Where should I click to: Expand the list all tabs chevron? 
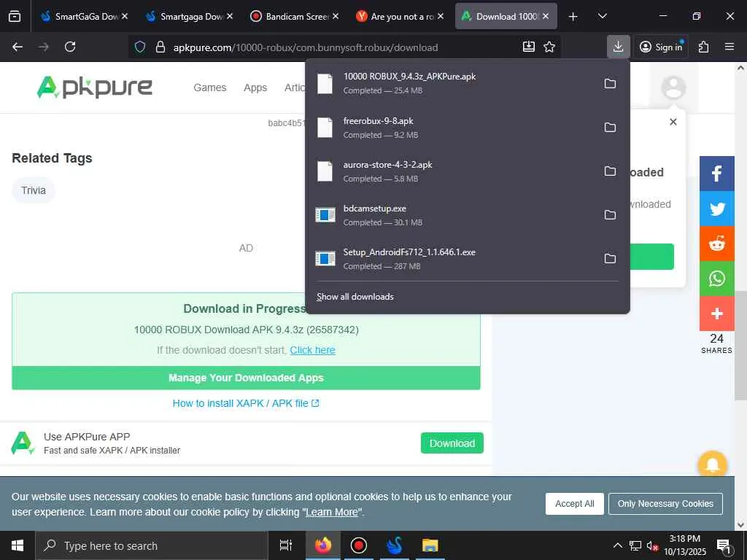point(602,16)
